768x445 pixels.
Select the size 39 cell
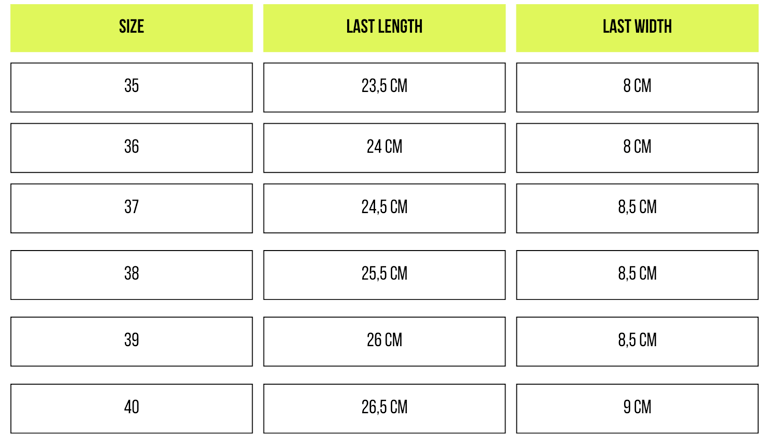tap(131, 341)
